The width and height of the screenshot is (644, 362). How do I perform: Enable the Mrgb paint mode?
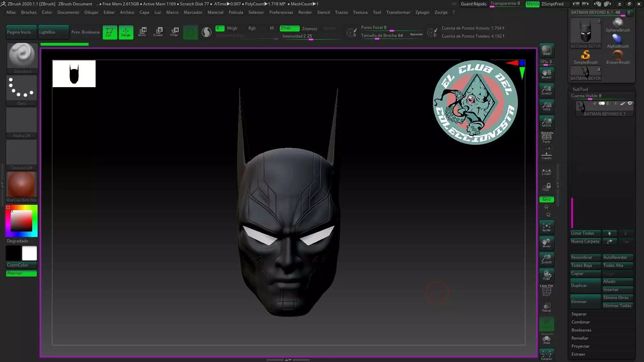point(232,28)
